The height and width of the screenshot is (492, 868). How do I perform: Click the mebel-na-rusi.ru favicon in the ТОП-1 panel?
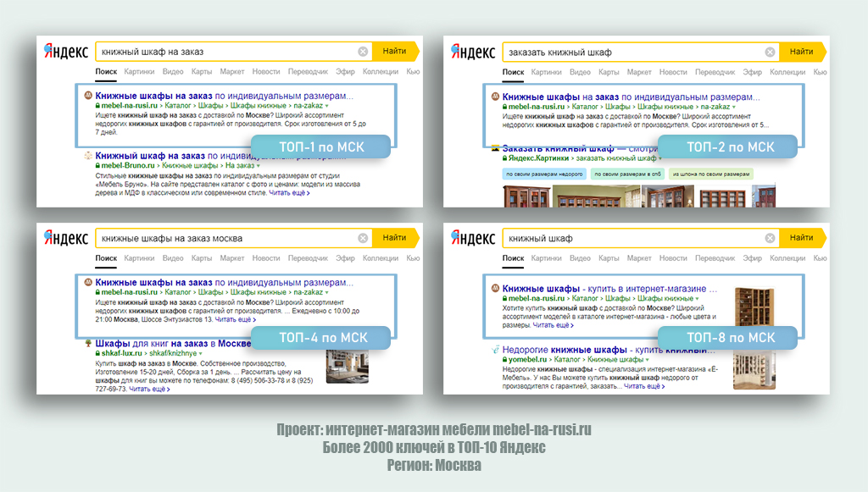(88, 95)
